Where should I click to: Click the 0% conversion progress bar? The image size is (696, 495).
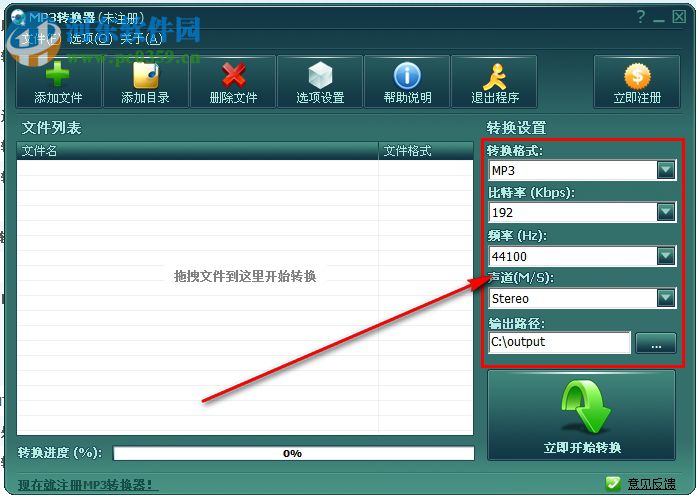293,453
